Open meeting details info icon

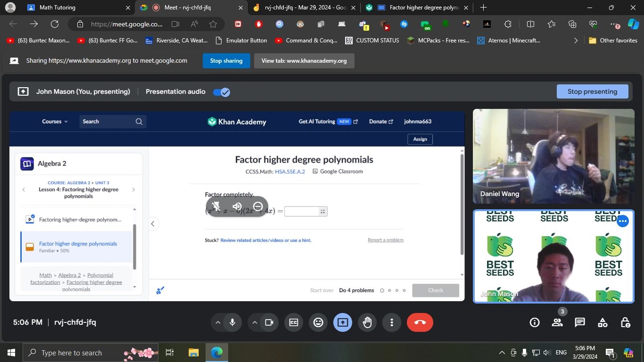coord(535,322)
